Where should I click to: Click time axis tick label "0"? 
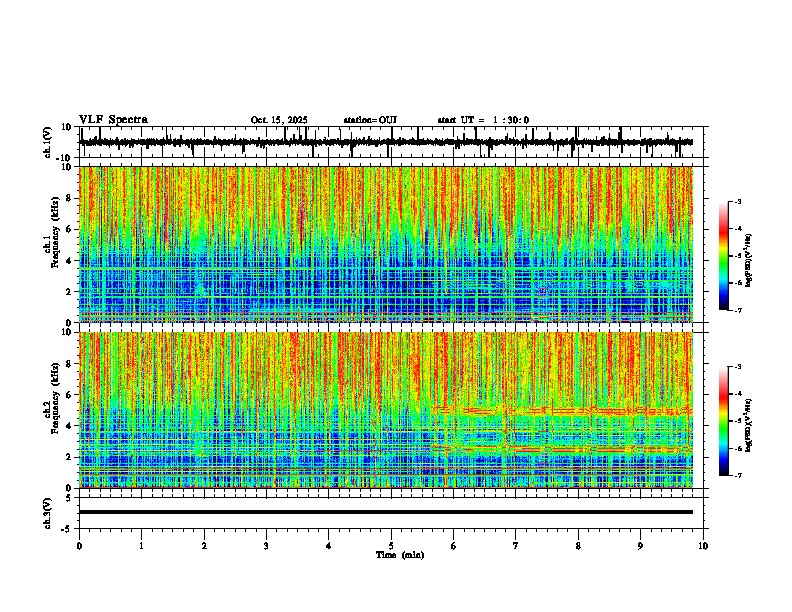click(79, 546)
